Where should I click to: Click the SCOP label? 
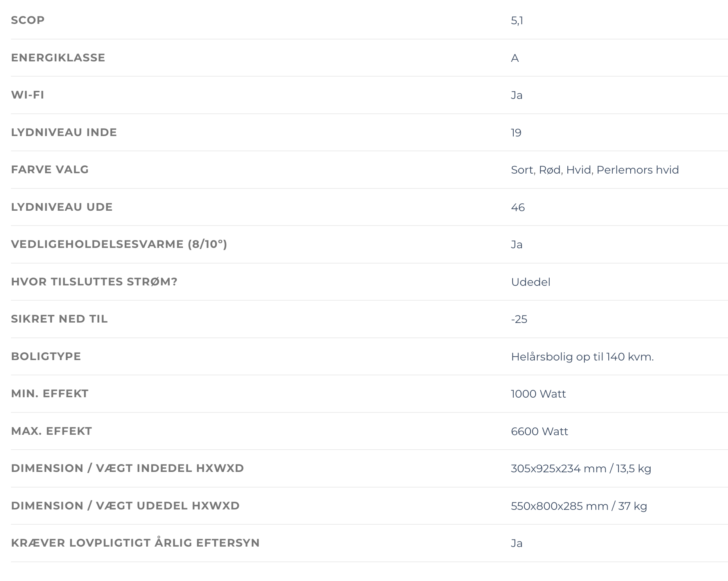coord(28,20)
